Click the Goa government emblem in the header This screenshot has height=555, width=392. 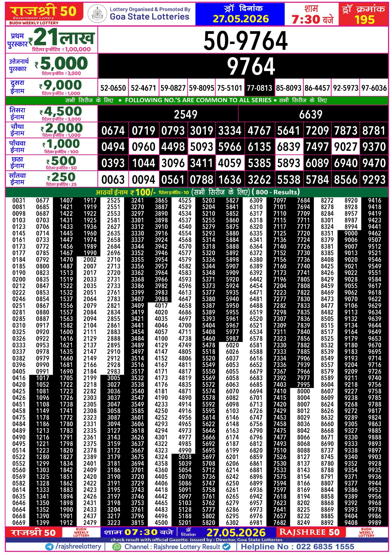pyautogui.click(x=97, y=13)
